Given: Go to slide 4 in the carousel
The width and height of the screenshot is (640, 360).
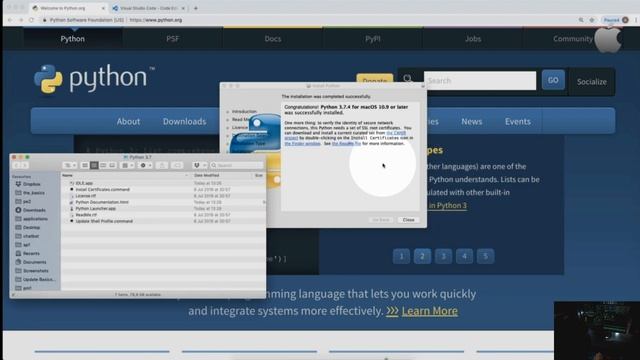Looking at the screenshot, I should [464, 256].
